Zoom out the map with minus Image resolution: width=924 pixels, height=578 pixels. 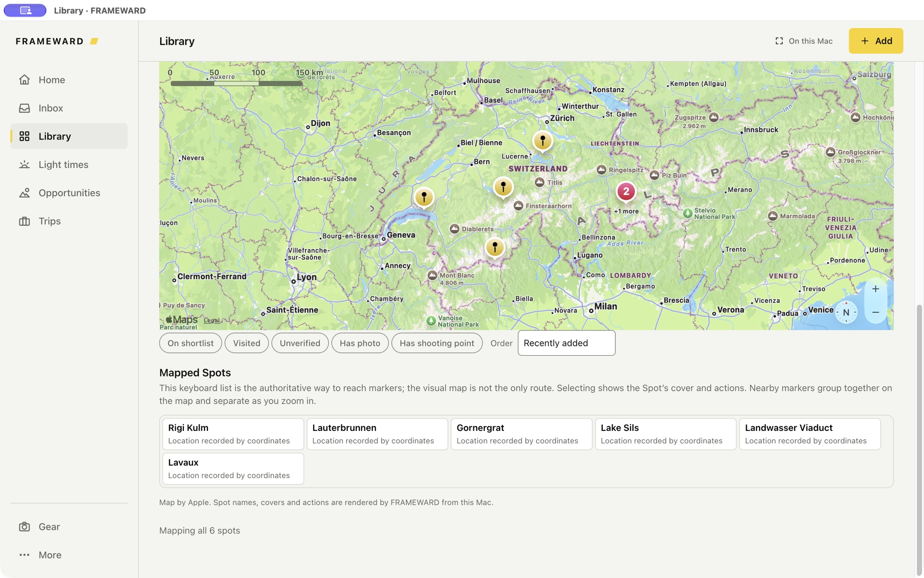875,313
